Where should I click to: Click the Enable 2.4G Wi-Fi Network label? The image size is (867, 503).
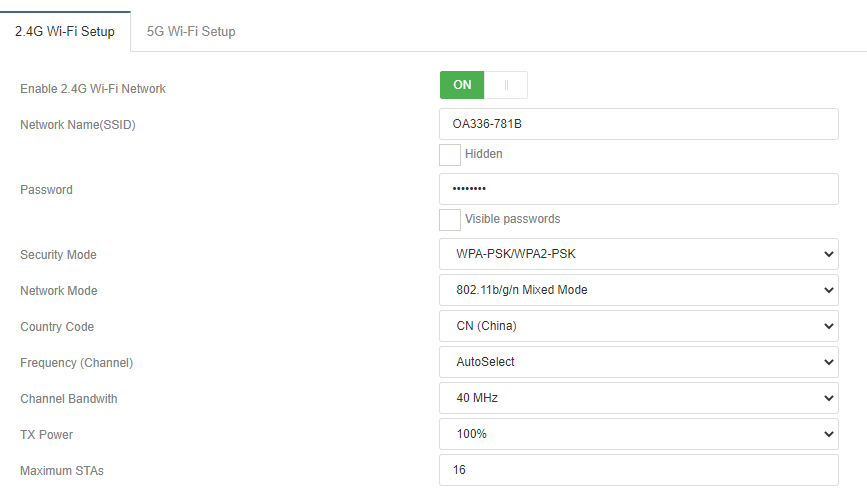(93, 89)
